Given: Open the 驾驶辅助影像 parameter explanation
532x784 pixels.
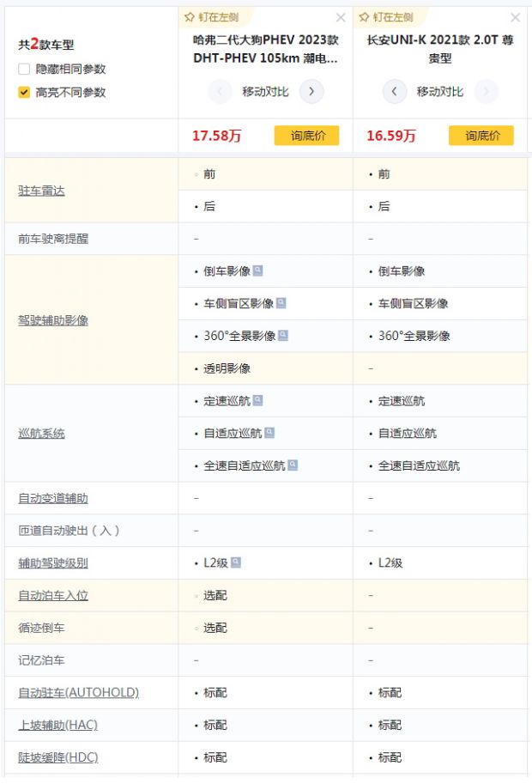Looking at the screenshot, I should (53, 320).
